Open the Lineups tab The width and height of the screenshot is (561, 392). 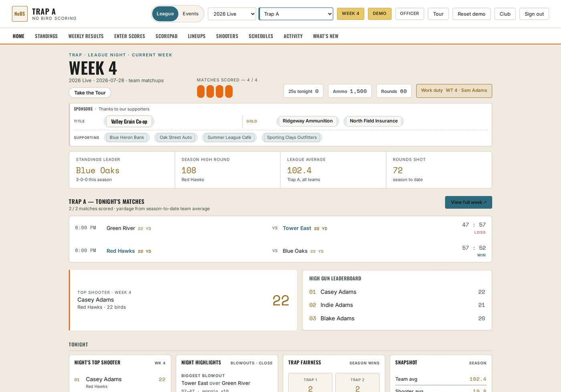(197, 36)
